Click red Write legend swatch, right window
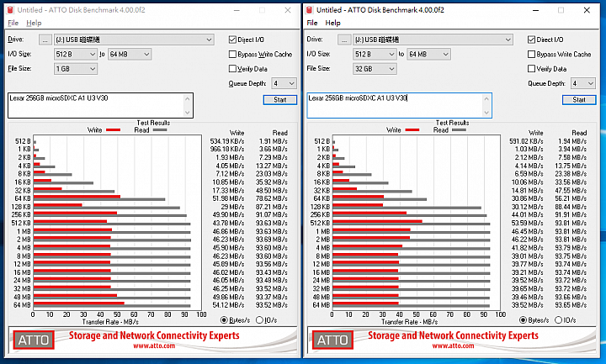 click(412, 130)
